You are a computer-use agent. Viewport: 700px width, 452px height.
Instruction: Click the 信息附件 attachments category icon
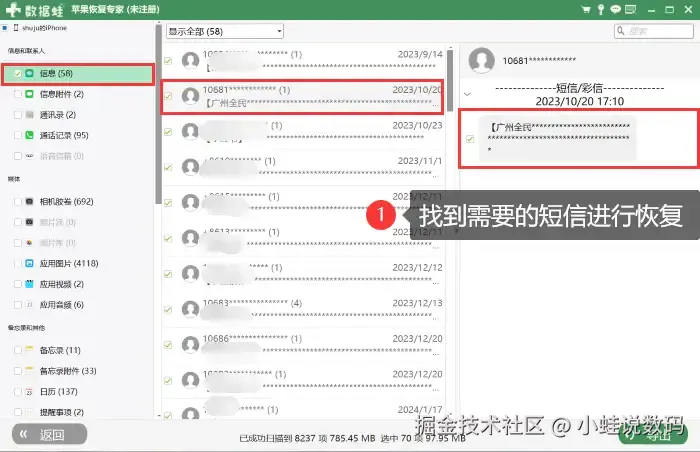(x=29, y=94)
